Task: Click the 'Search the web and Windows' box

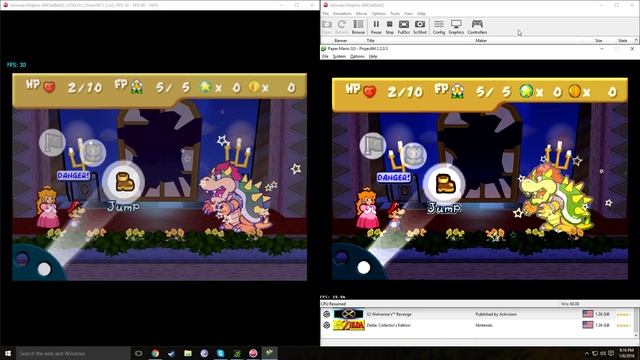Action: [73, 353]
